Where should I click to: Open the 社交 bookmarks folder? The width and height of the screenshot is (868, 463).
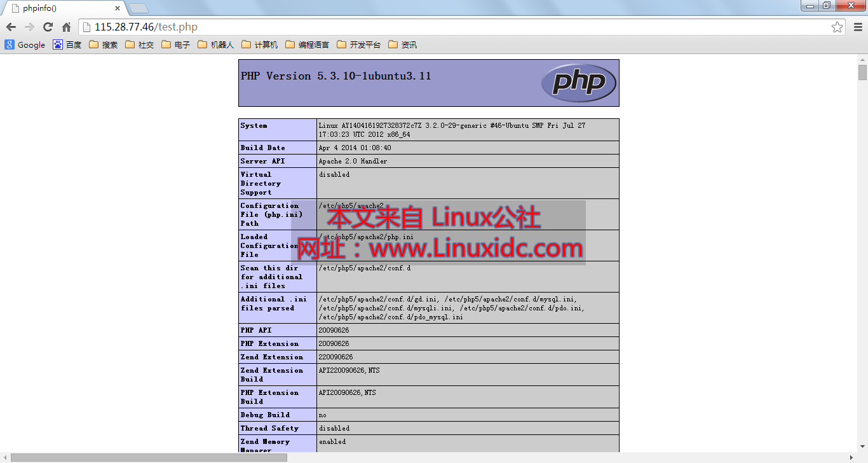(x=139, y=44)
